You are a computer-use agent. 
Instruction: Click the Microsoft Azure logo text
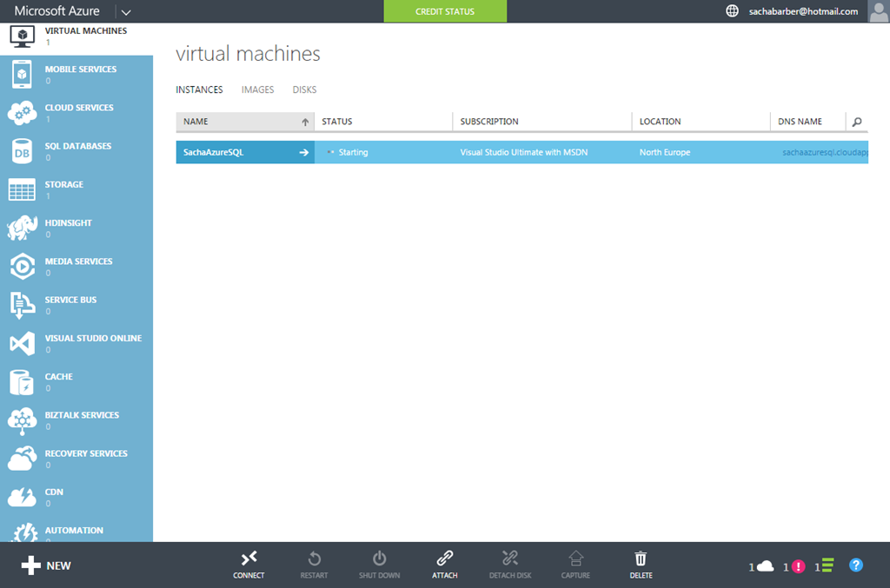[56, 10]
